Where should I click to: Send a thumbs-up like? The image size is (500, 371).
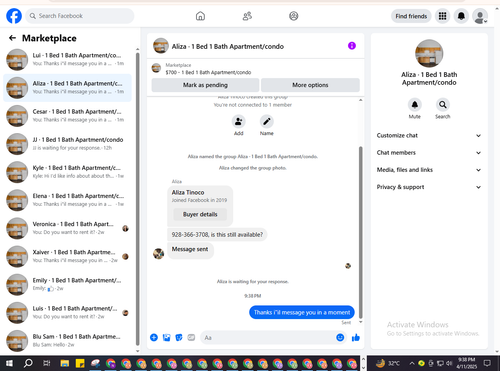click(356, 338)
